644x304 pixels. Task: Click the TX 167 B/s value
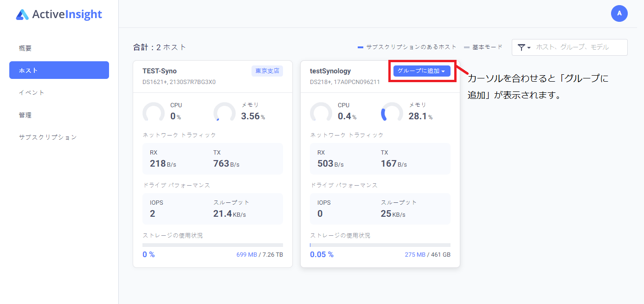[x=394, y=164]
